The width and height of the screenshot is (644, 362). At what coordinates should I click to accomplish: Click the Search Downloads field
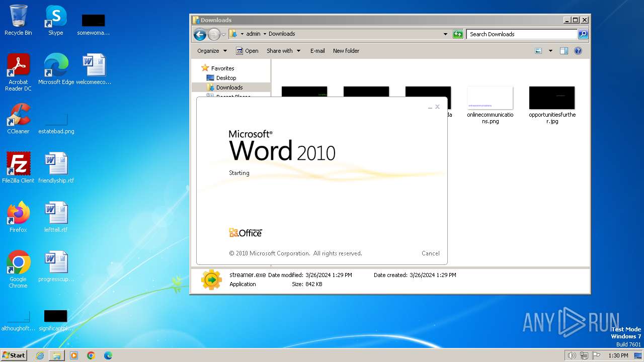(521, 34)
